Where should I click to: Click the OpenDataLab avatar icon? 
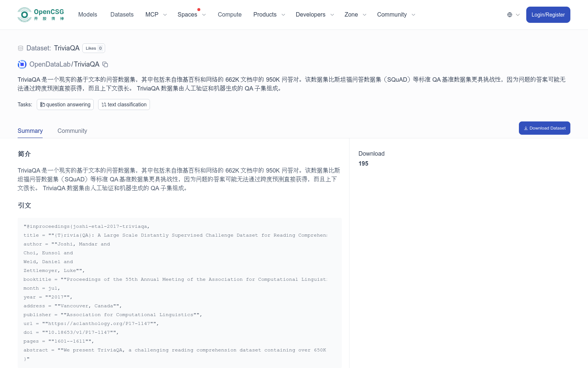22,64
